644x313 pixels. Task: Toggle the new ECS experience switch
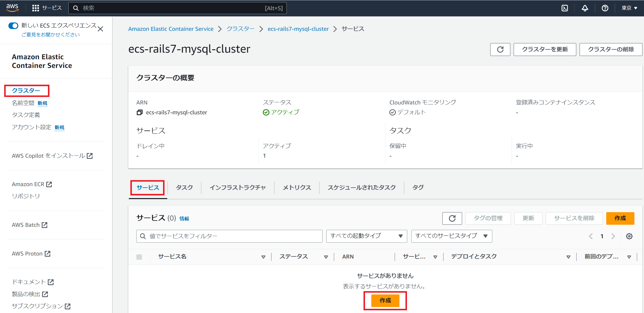(13, 26)
